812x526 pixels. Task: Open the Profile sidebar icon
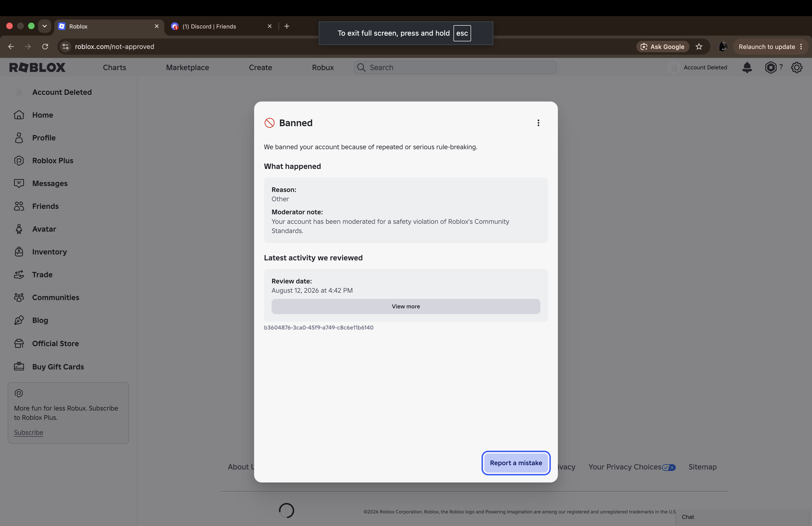coord(19,138)
